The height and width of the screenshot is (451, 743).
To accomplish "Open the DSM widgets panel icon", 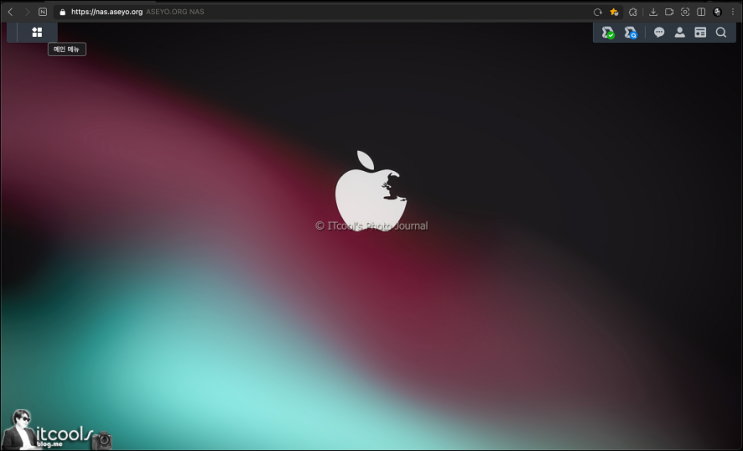I will 700,32.
